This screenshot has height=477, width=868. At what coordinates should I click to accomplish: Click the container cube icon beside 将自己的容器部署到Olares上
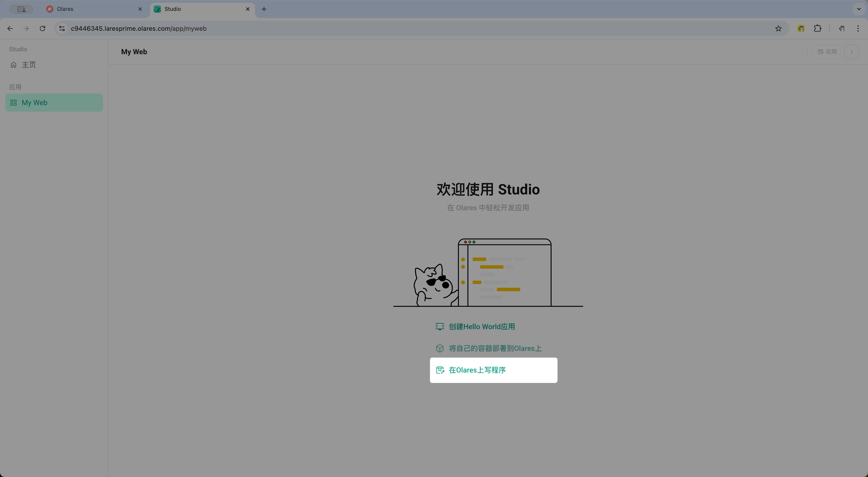click(x=440, y=348)
